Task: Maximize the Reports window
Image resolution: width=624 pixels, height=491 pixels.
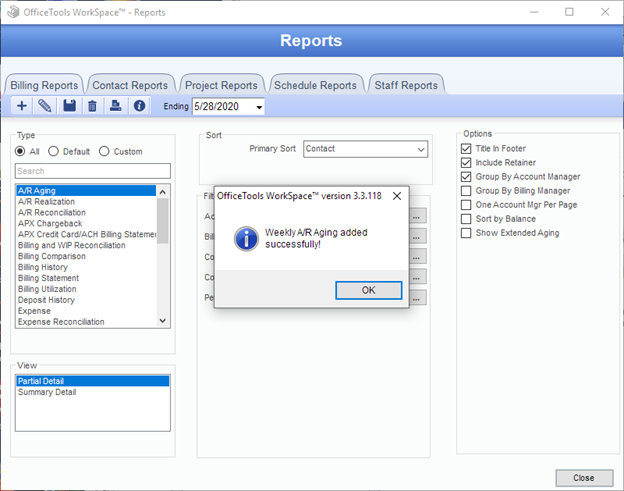Action: pyautogui.click(x=569, y=12)
